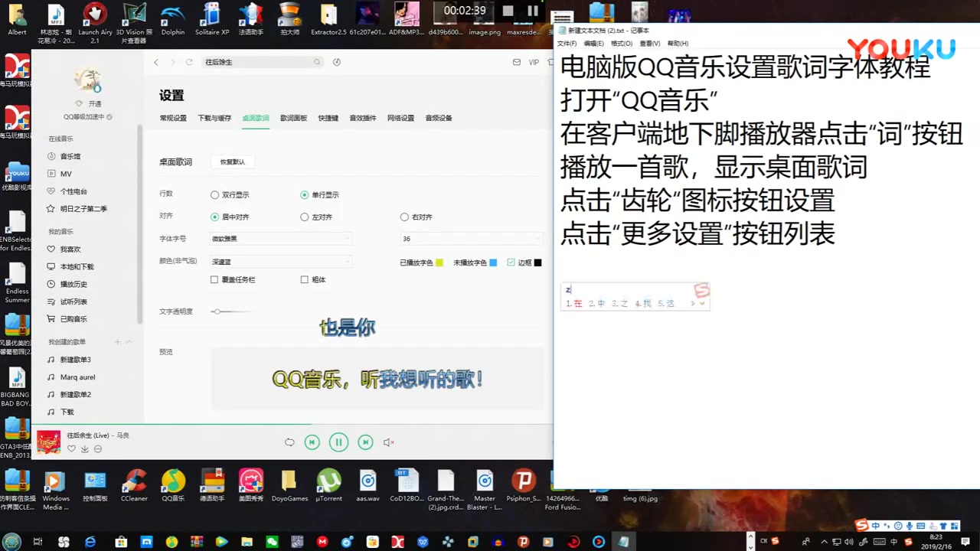Open more options for the current song
This screenshot has height=551, width=980.
[98, 448]
